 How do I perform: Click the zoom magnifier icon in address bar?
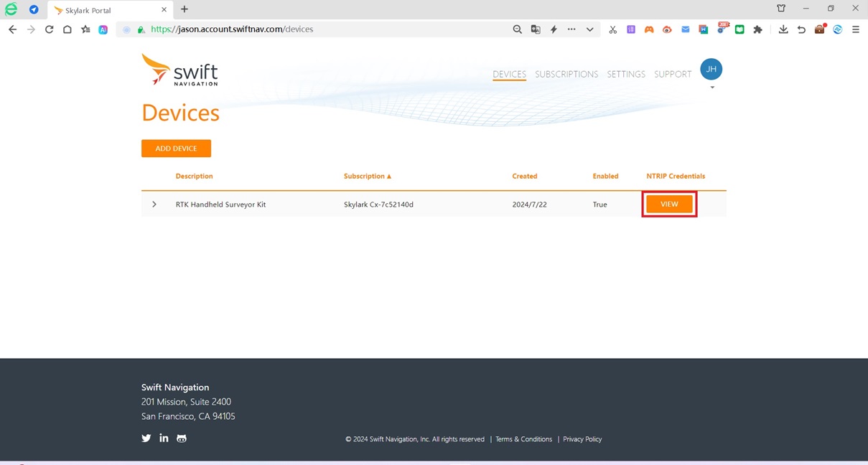coord(517,29)
